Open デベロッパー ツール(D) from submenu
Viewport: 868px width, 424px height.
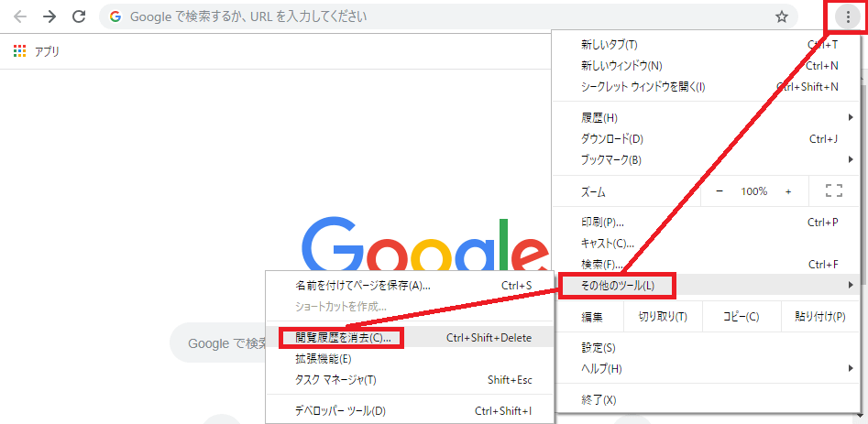pyautogui.click(x=410, y=411)
